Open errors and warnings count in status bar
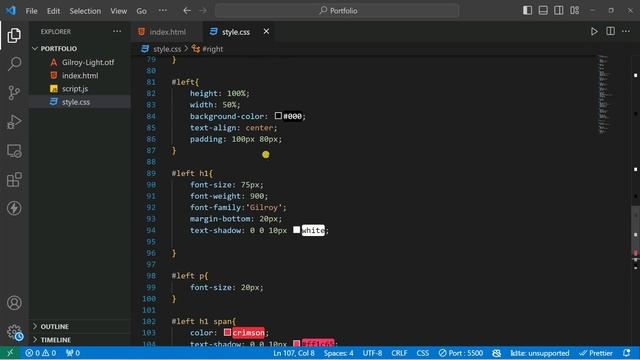 [x=40, y=353]
